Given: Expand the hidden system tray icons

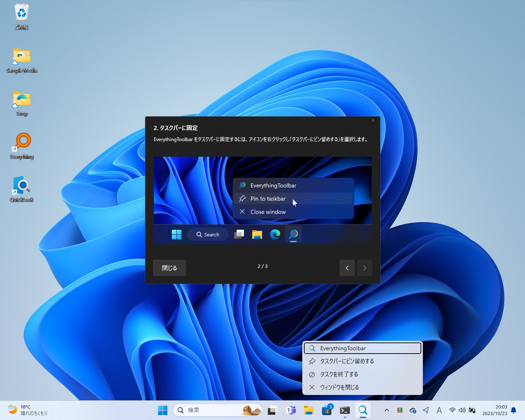Looking at the screenshot, I should pos(386,410).
